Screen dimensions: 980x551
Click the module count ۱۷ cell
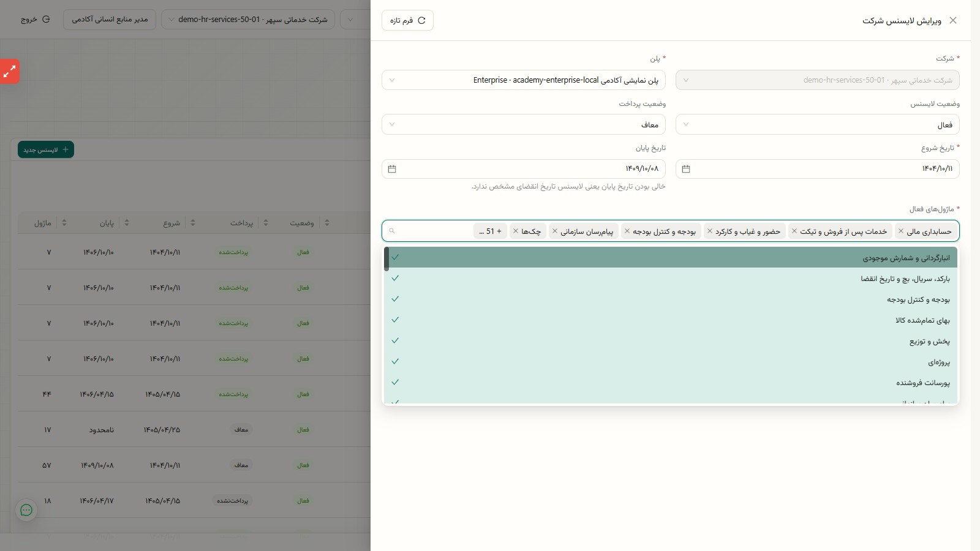pyautogui.click(x=48, y=430)
